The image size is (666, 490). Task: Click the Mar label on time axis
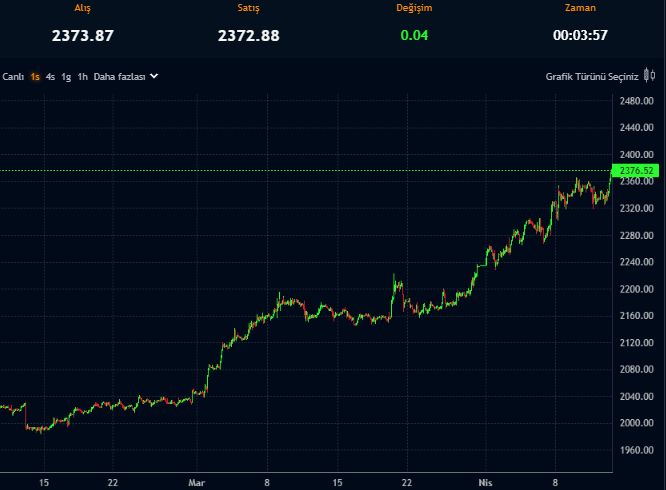coord(200,481)
